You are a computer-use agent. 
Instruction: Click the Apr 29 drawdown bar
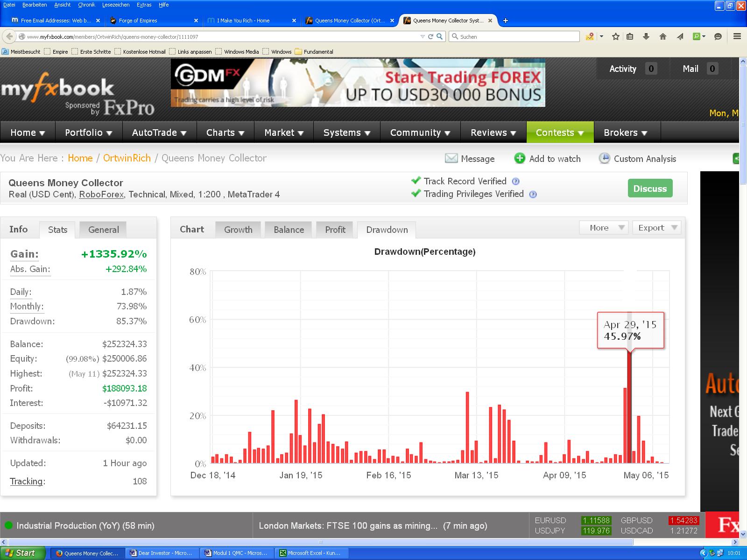pyautogui.click(x=629, y=407)
